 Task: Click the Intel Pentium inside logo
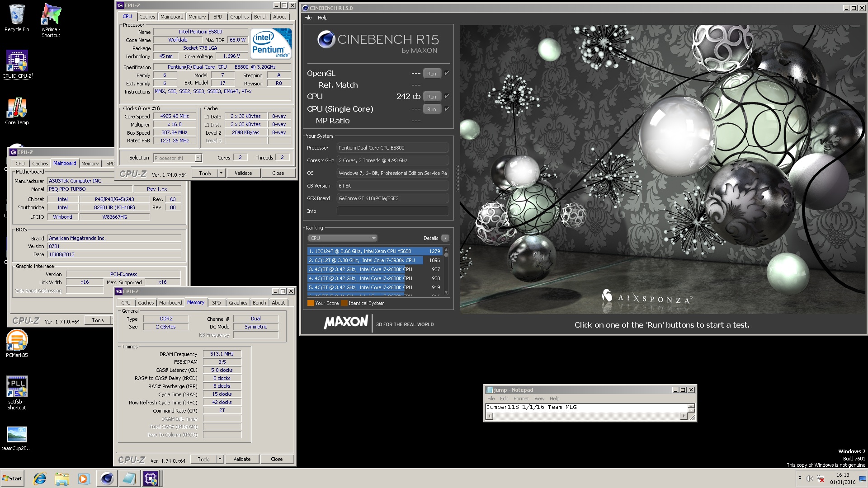click(x=271, y=44)
